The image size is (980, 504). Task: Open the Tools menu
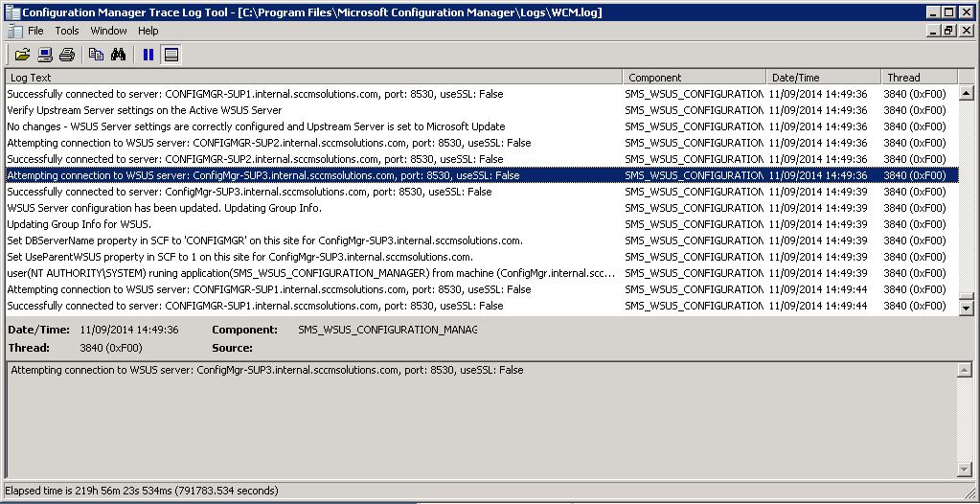(67, 31)
